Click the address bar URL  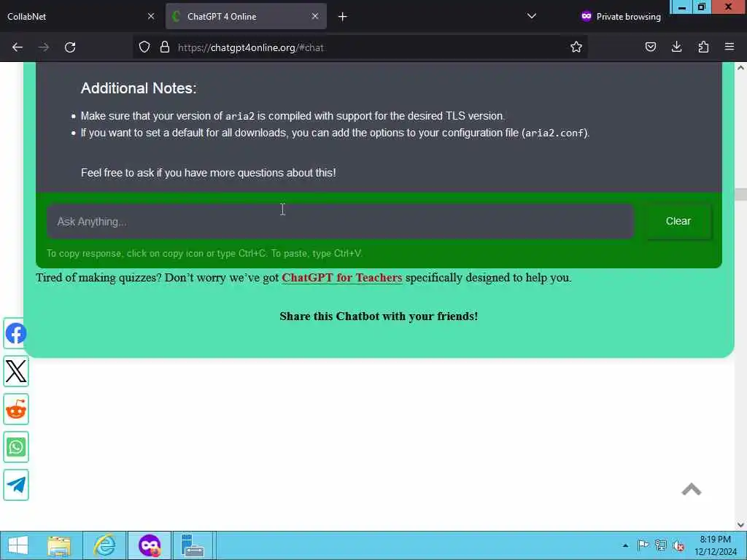[251, 47]
